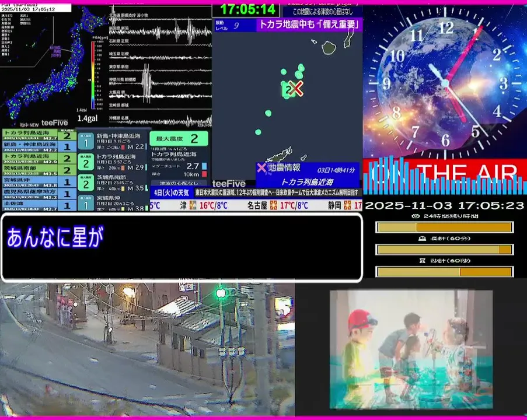Click the intensity 2 badge for トカラ列島近海 M2.9 card
The height and width of the screenshot is (420, 527).
point(86,163)
